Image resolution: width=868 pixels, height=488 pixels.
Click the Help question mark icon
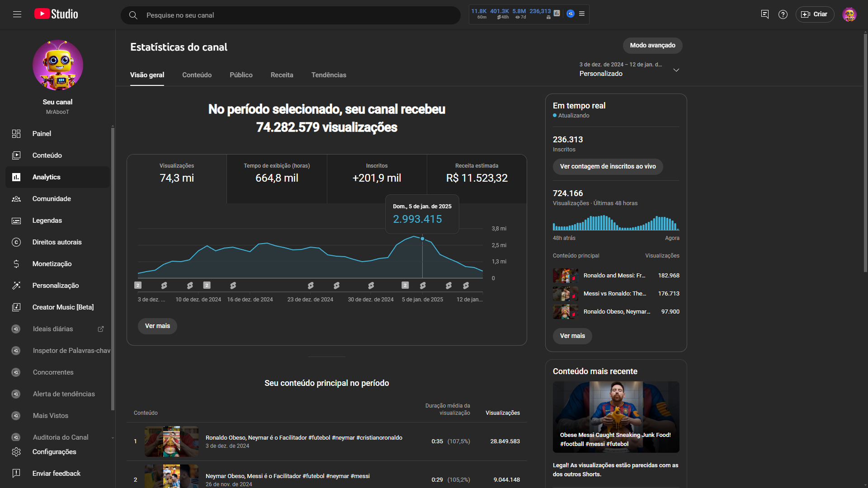pos(783,14)
